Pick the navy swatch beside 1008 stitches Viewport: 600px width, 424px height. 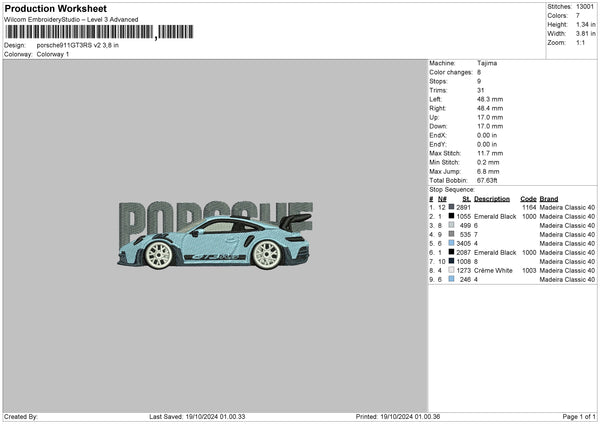pyautogui.click(x=452, y=261)
